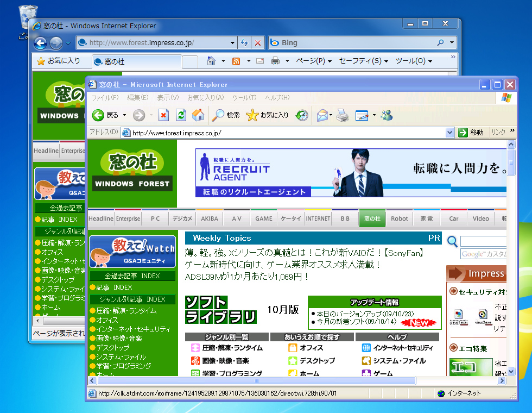The width and height of the screenshot is (532, 413).
Task: Click the orange RSS feed icon
Action: click(236, 61)
